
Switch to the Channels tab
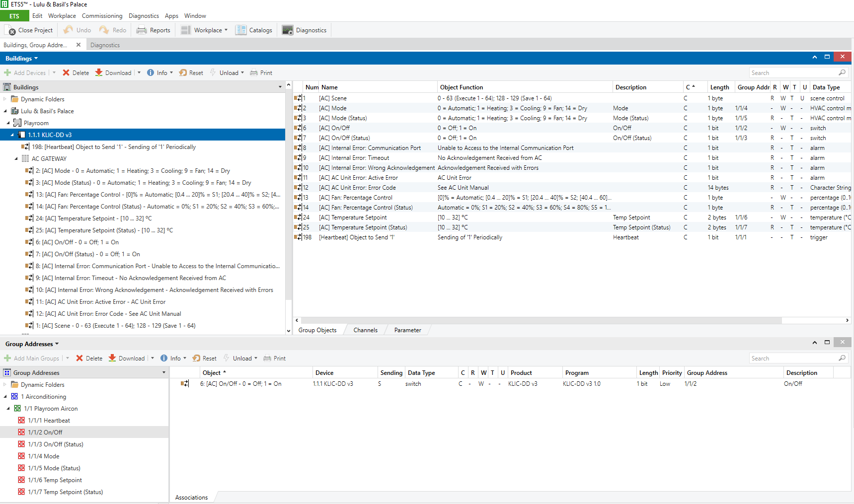tap(365, 330)
